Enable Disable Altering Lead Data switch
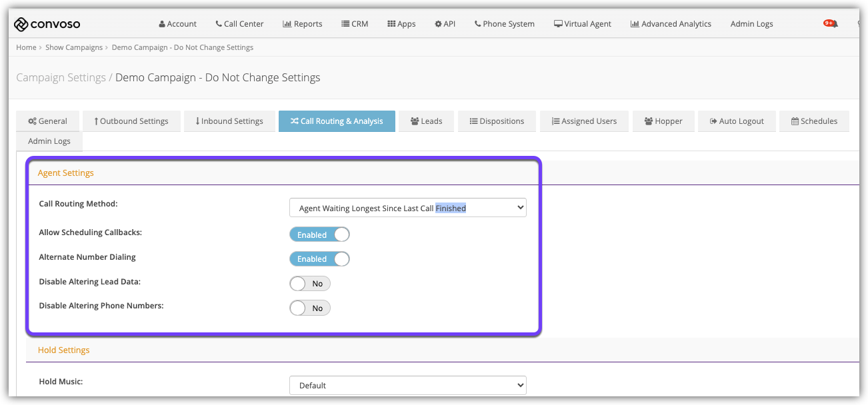Viewport: 868px width, 405px height. (310, 284)
